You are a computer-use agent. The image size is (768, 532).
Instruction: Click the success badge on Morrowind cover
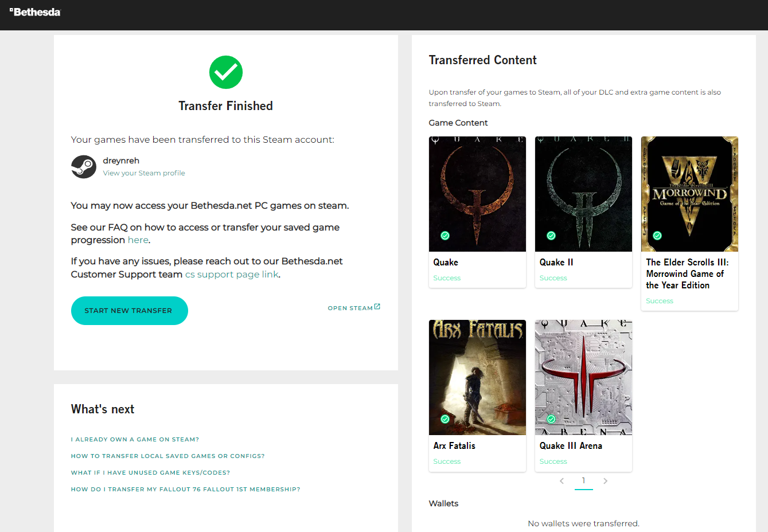[657, 236]
